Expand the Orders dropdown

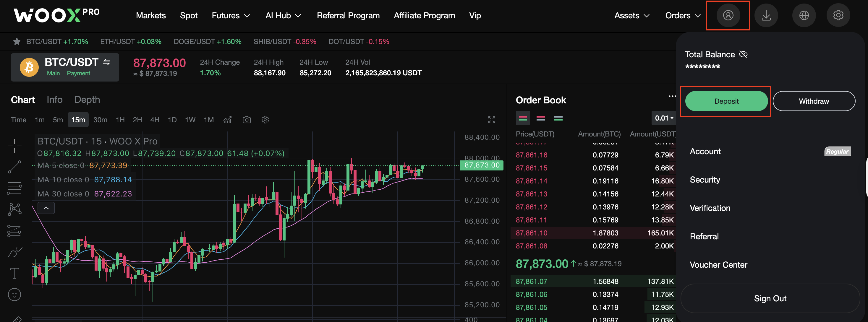pyautogui.click(x=683, y=15)
